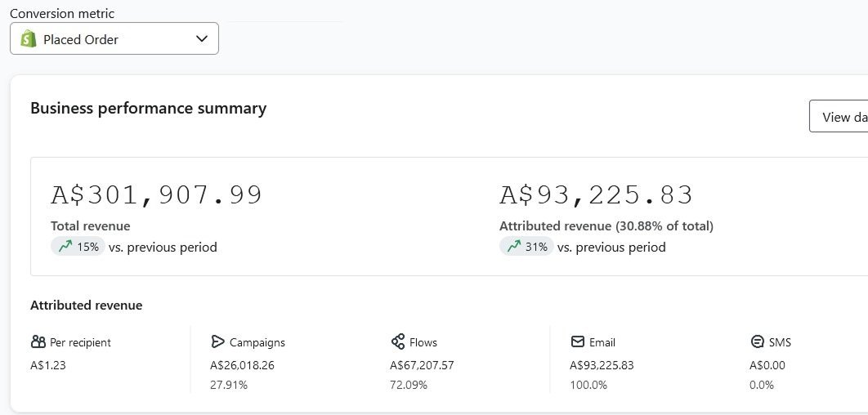Click the 0.0% SMS percentage
868x415 pixels.
click(x=762, y=385)
